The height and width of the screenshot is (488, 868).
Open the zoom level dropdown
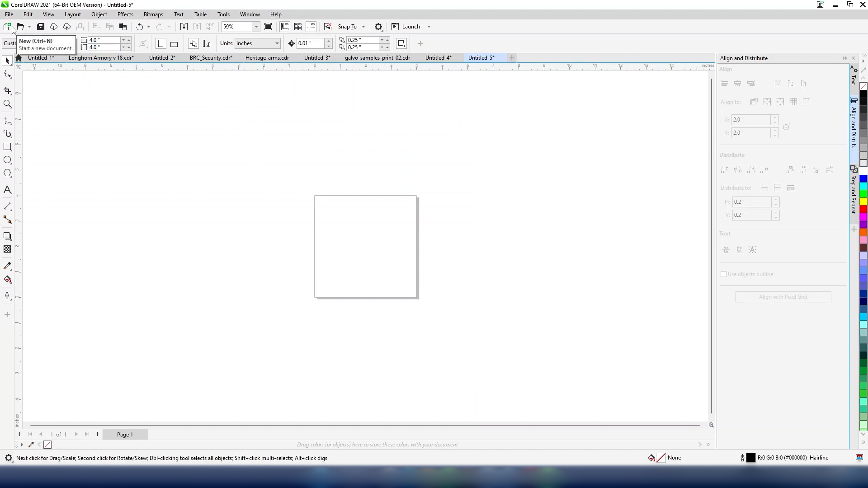pyautogui.click(x=256, y=27)
